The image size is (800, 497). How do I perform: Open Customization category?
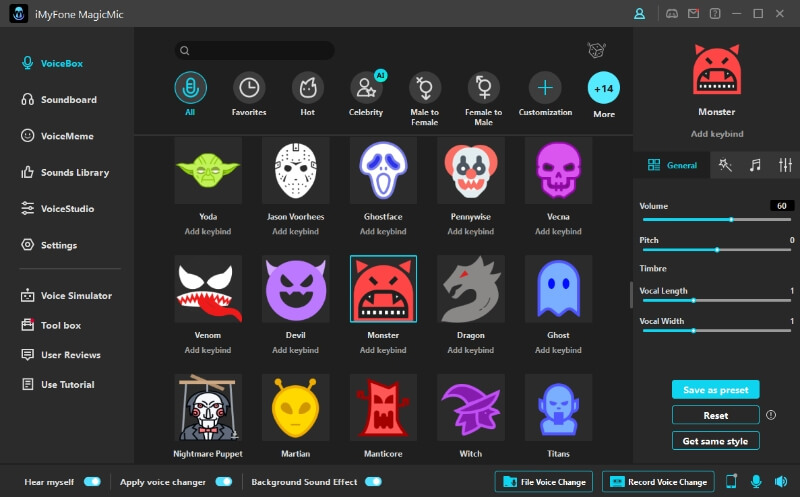pos(545,88)
